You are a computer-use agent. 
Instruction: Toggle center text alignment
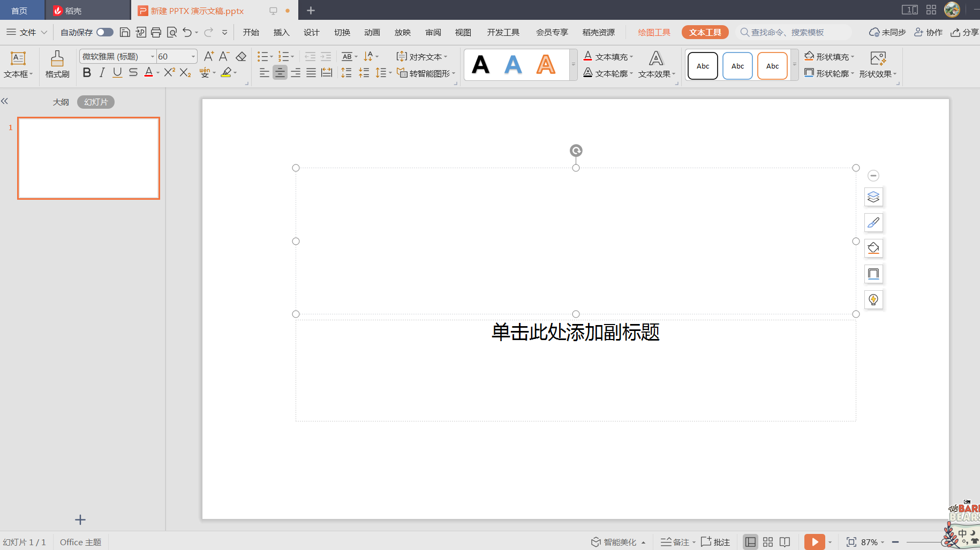(280, 72)
